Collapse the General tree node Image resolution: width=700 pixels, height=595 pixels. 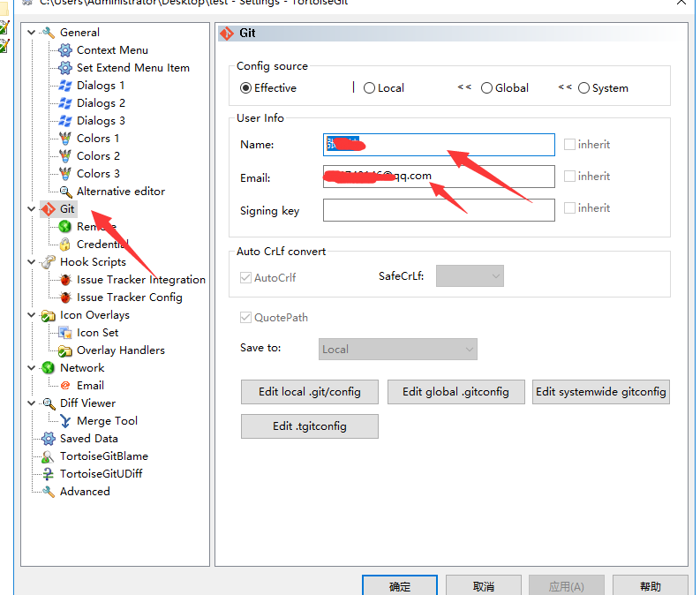coord(31,32)
